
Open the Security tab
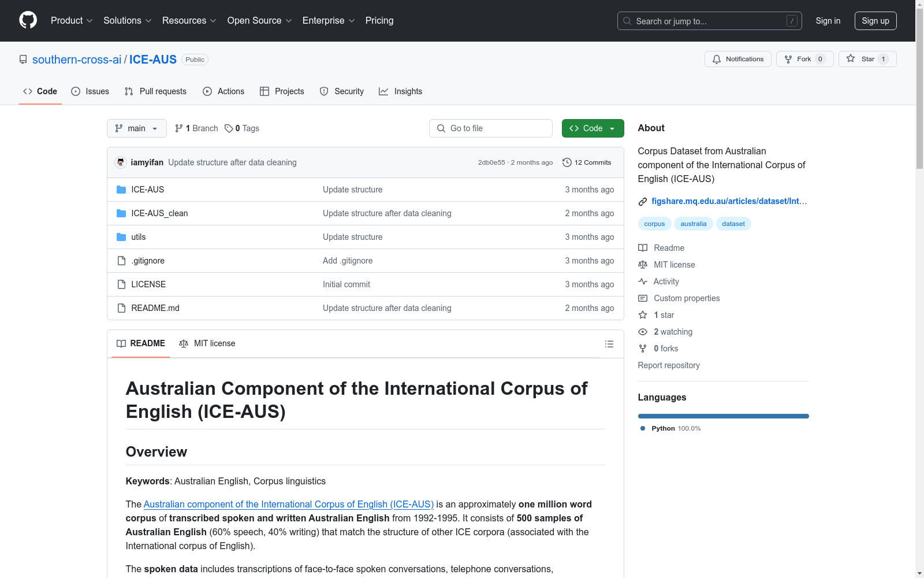[x=342, y=91]
